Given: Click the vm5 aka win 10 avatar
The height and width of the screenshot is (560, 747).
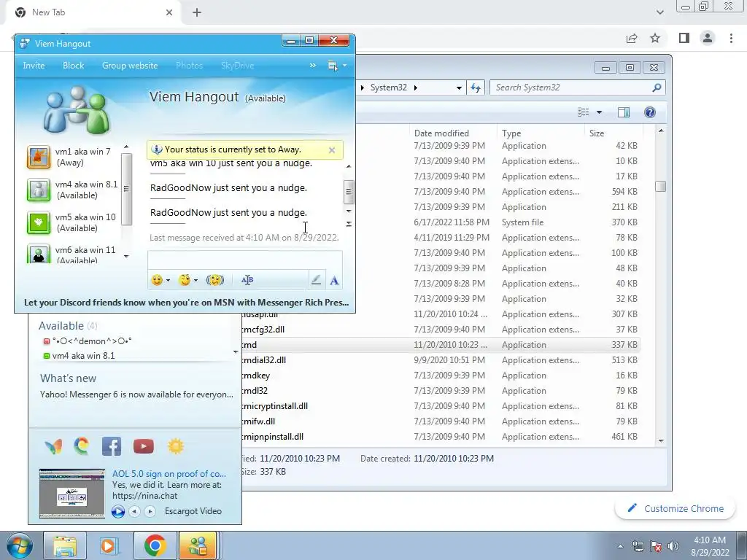Looking at the screenshot, I should [x=39, y=223].
